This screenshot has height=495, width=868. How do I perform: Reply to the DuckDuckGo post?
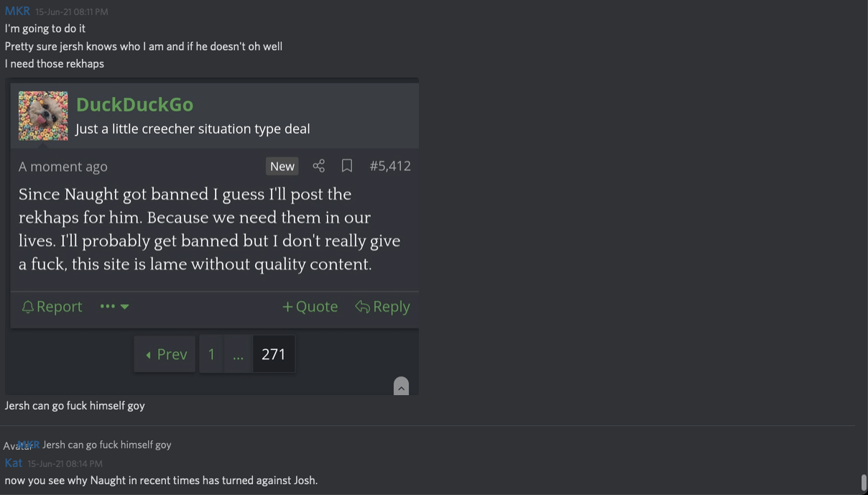pos(382,307)
